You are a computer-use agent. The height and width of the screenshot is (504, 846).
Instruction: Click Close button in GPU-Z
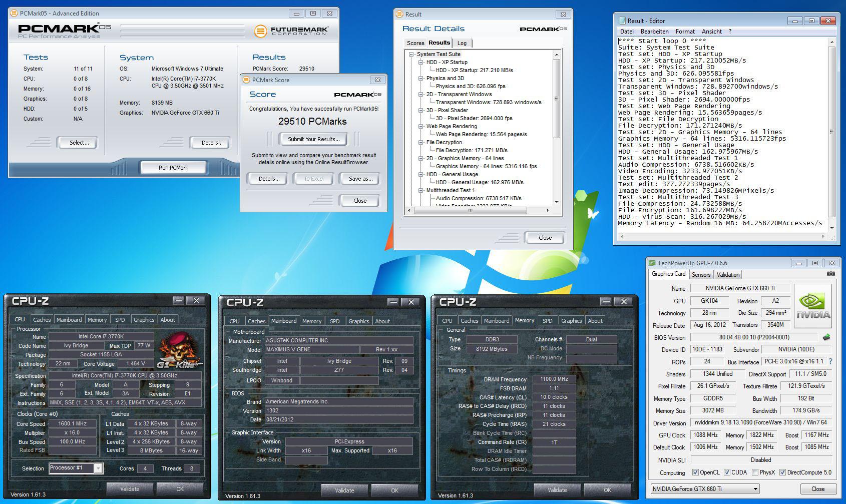818,489
